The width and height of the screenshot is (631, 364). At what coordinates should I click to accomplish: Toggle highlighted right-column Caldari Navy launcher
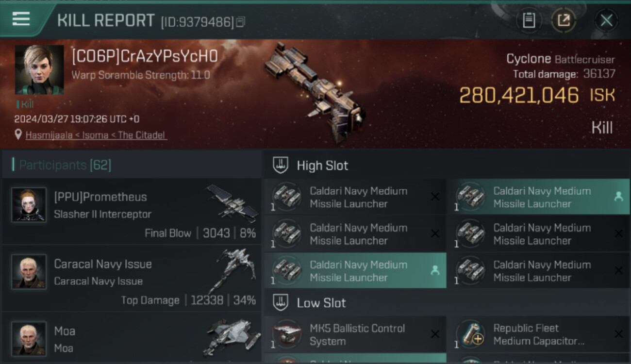538,197
